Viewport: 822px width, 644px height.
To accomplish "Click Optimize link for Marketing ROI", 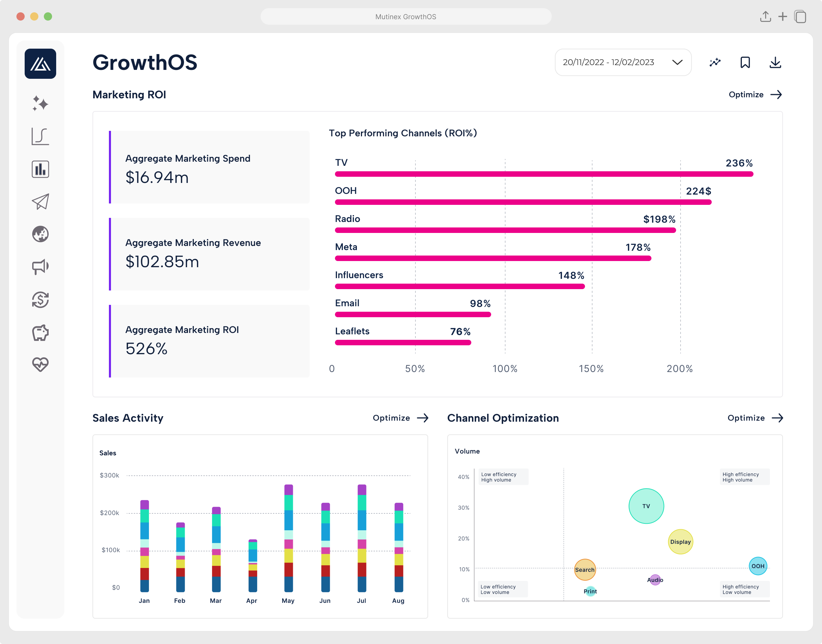I will click(755, 95).
